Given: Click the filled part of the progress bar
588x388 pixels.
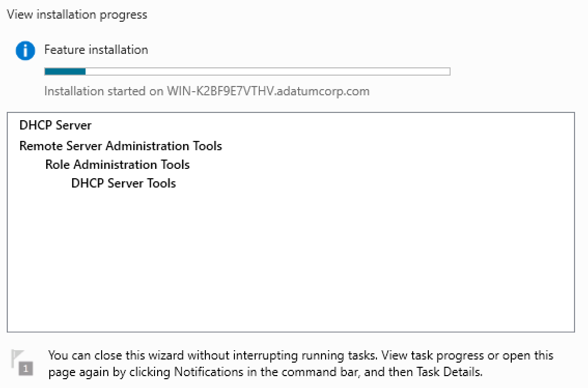Looking at the screenshot, I should [x=65, y=71].
